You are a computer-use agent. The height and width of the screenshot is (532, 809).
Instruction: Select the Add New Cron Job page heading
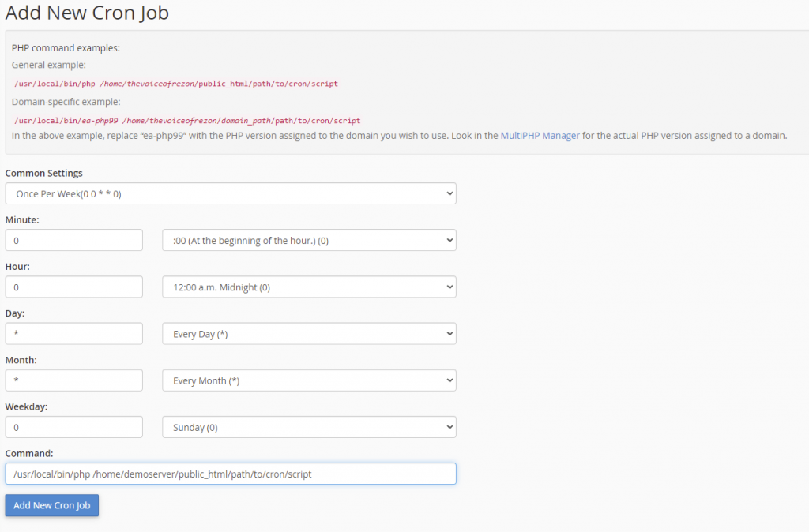click(x=87, y=13)
